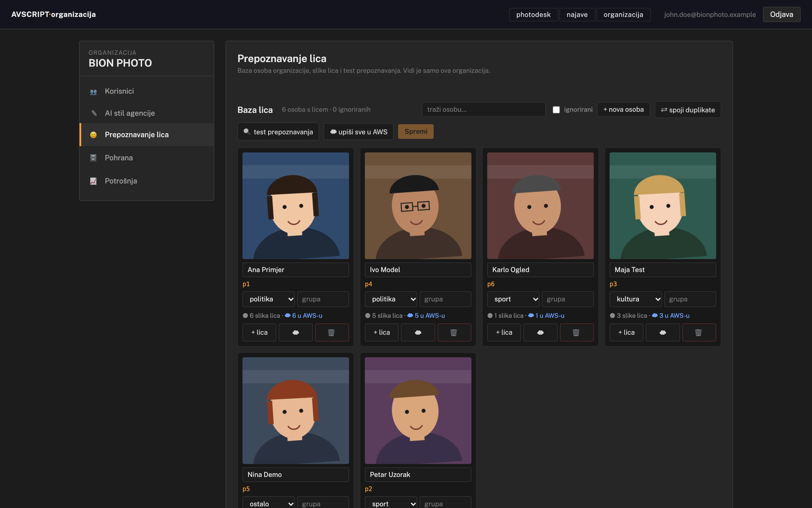812x508 pixels.
Task: Go to photodesk in top navigation
Action: (x=533, y=14)
